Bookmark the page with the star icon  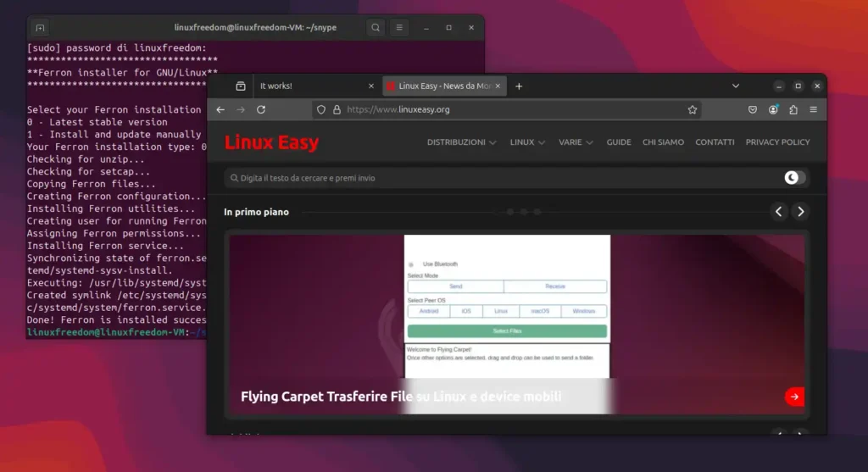[693, 109]
